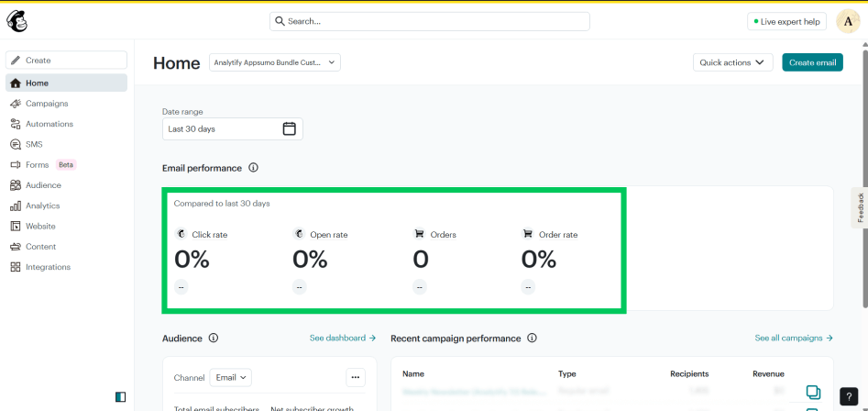Click the Create email button

813,62
